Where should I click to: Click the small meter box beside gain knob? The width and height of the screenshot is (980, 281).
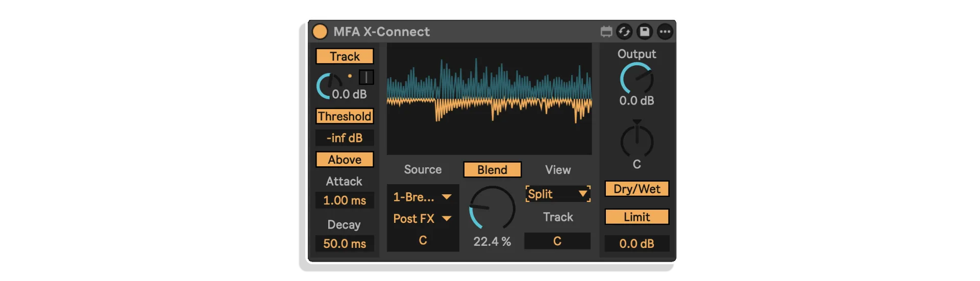[x=366, y=77]
